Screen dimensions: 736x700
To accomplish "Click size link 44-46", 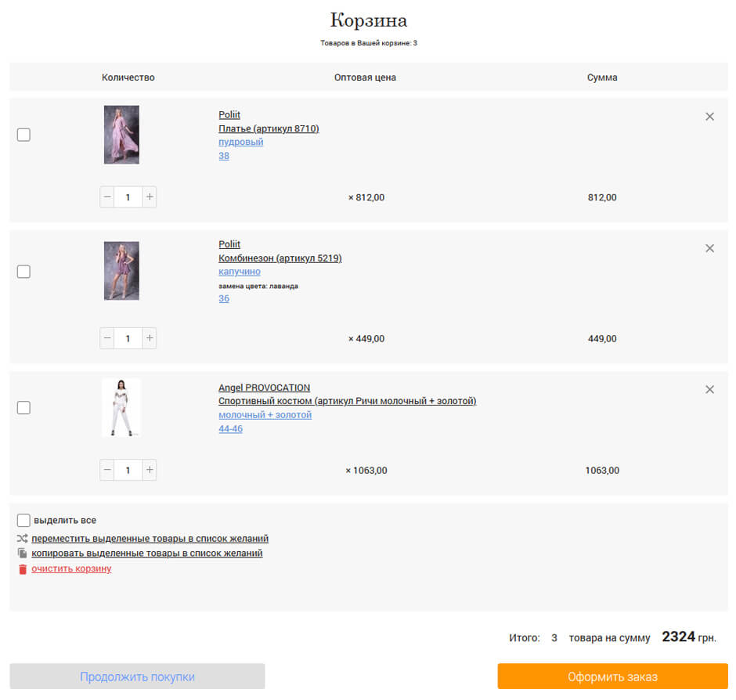I will tap(230, 428).
